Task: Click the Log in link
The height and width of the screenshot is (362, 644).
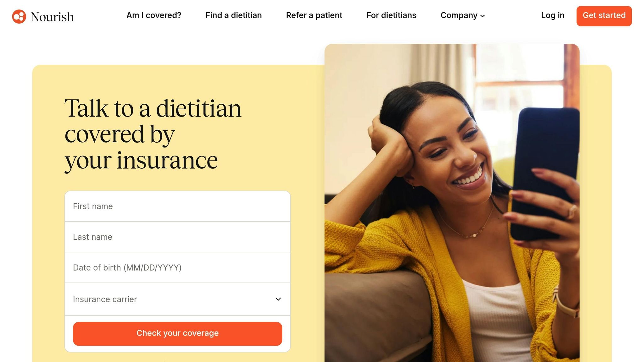Action: click(552, 15)
